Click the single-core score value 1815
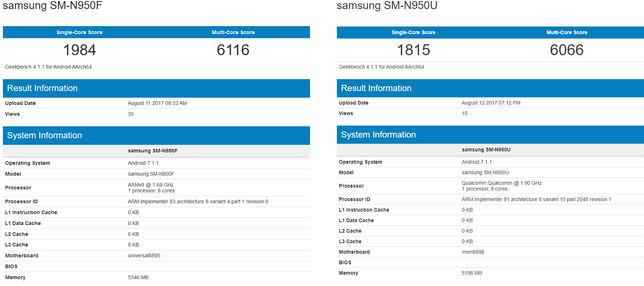Screen dimensions: 644x286 [413, 50]
